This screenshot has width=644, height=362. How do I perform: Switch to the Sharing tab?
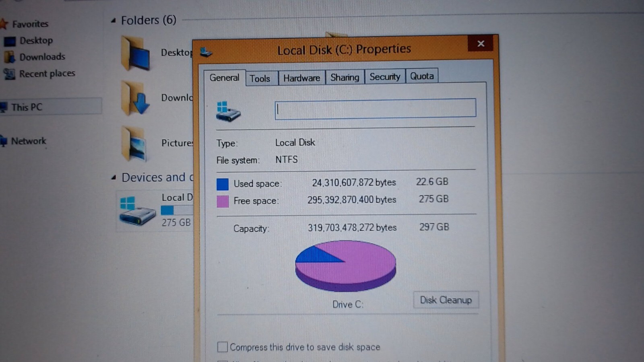(x=345, y=77)
